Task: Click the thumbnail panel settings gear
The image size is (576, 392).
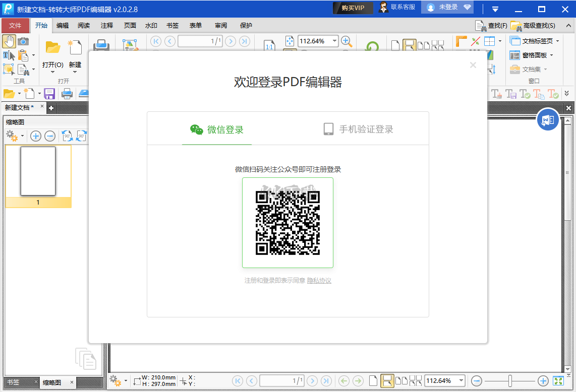Action: [x=12, y=136]
